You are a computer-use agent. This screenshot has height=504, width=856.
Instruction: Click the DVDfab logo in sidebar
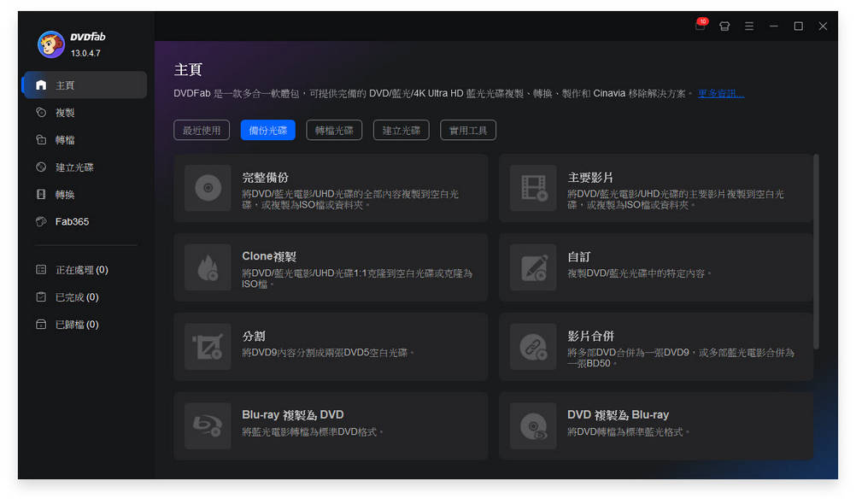coord(50,42)
